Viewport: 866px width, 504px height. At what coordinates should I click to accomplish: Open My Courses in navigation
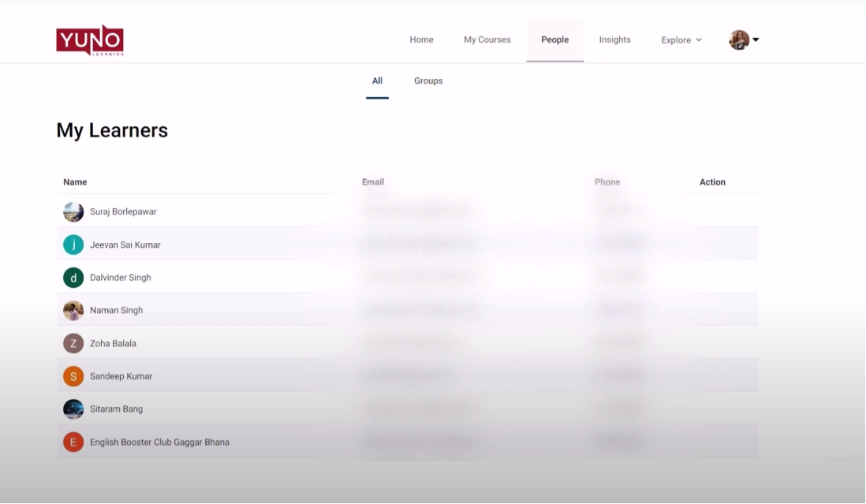[487, 40]
